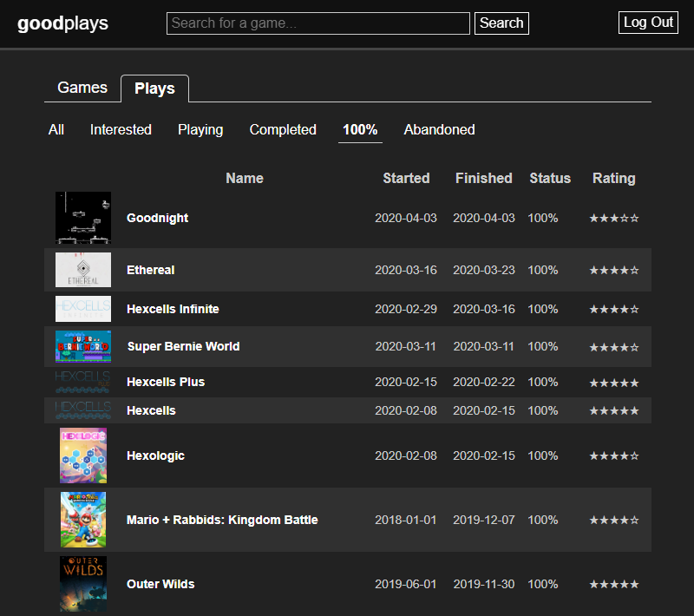Click Hexcells Plus finished date 2020-02-22

pyautogui.click(x=484, y=382)
